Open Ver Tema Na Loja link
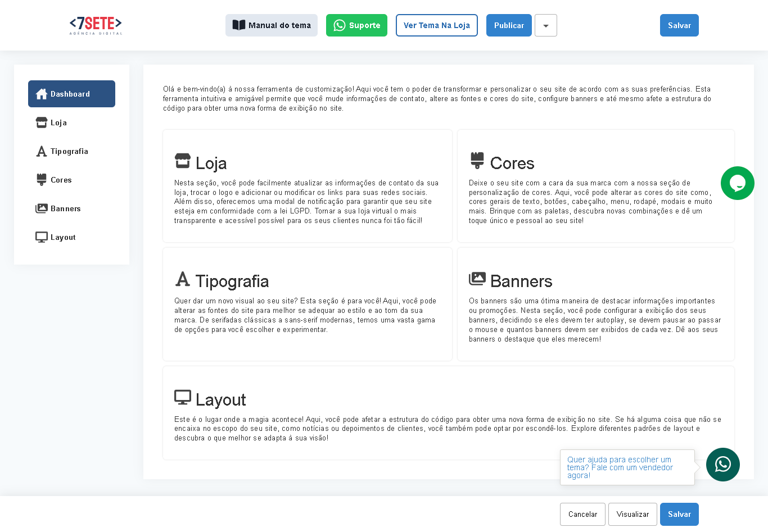 [436, 25]
